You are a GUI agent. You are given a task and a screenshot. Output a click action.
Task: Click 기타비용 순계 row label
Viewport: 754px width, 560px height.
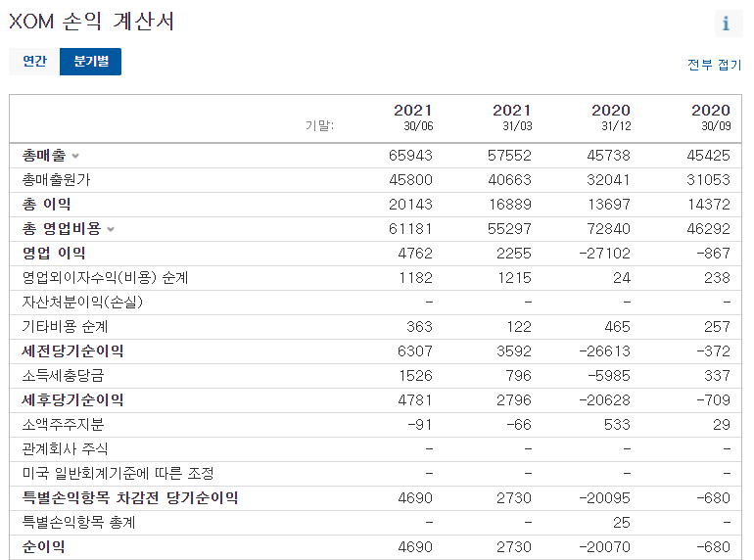(x=65, y=326)
